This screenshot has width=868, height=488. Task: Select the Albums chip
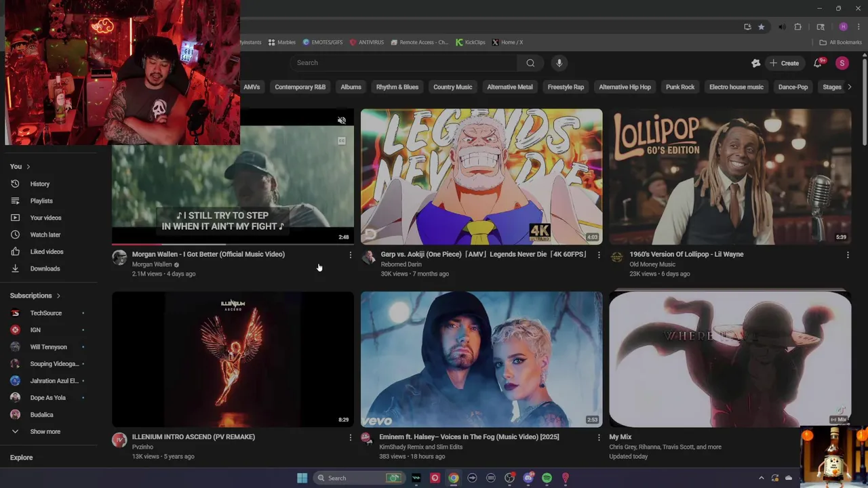coord(351,87)
